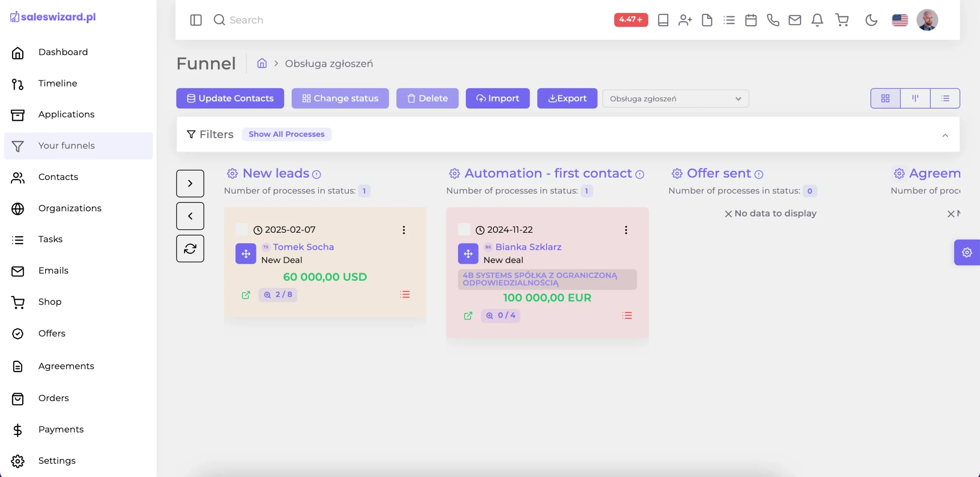Click the phone icon in top bar
Viewport: 980px width, 477px height.
click(x=773, y=20)
